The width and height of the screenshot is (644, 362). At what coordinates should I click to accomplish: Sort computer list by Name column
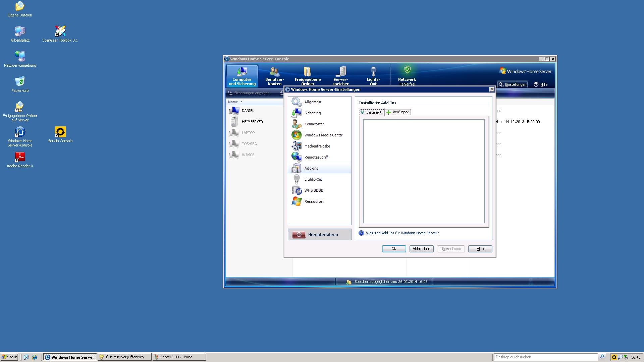coord(235,102)
